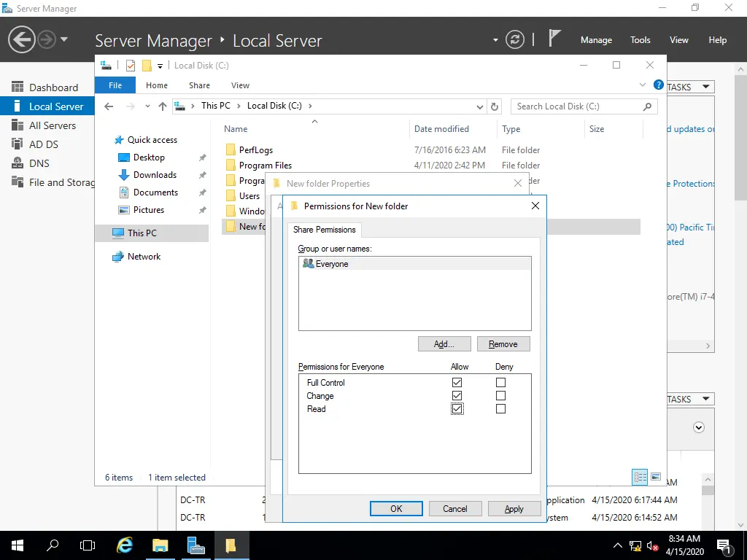Open taskbar Search magnifier
The width and height of the screenshot is (747, 560).
click(x=53, y=545)
